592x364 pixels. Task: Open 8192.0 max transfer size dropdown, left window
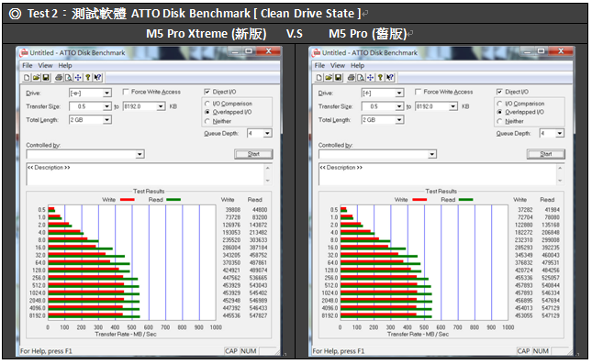[161, 106]
